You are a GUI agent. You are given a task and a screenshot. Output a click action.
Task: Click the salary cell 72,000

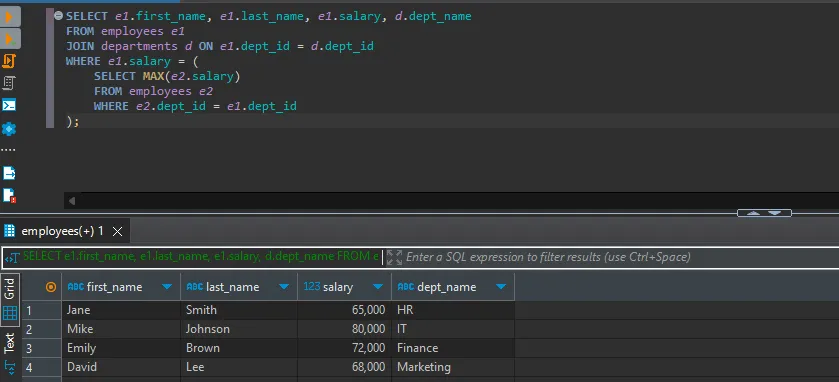(x=345, y=348)
